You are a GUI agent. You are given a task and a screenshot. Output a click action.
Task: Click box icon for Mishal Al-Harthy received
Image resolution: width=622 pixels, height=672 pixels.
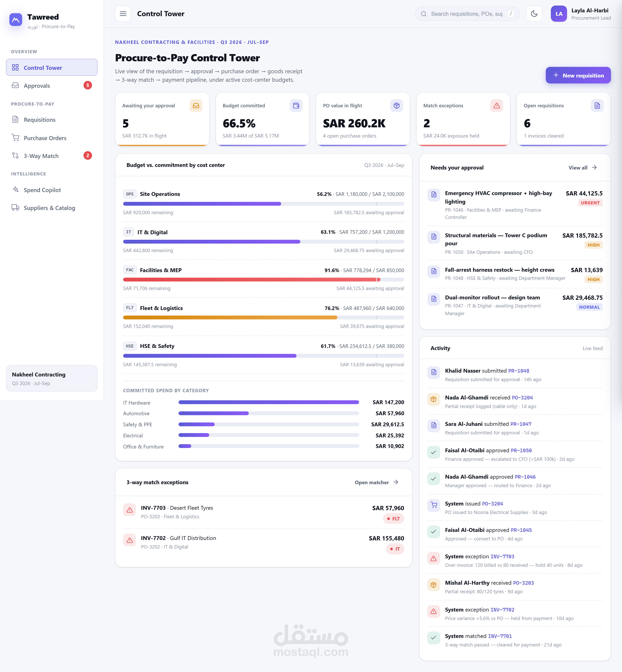click(433, 585)
